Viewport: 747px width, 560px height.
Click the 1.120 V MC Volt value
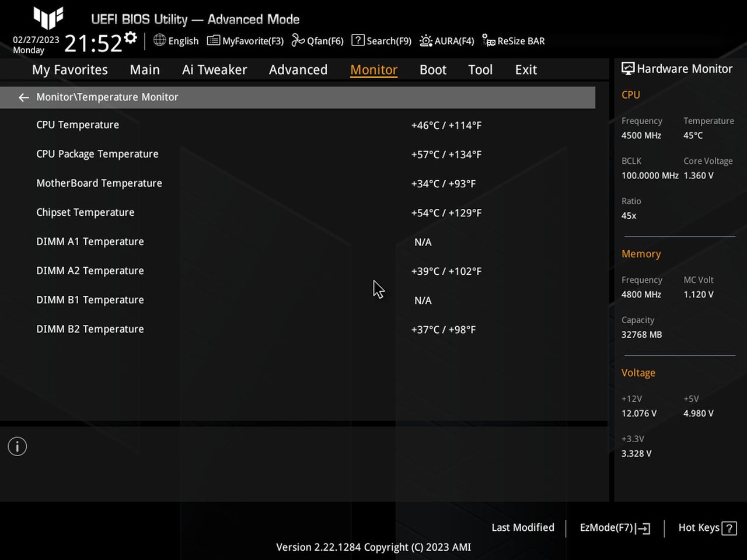coord(699,295)
